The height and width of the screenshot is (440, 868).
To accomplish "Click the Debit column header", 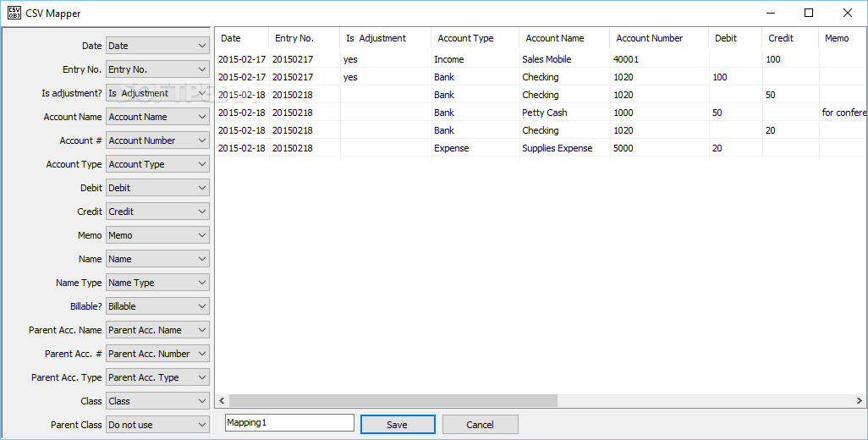I will (734, 38).
